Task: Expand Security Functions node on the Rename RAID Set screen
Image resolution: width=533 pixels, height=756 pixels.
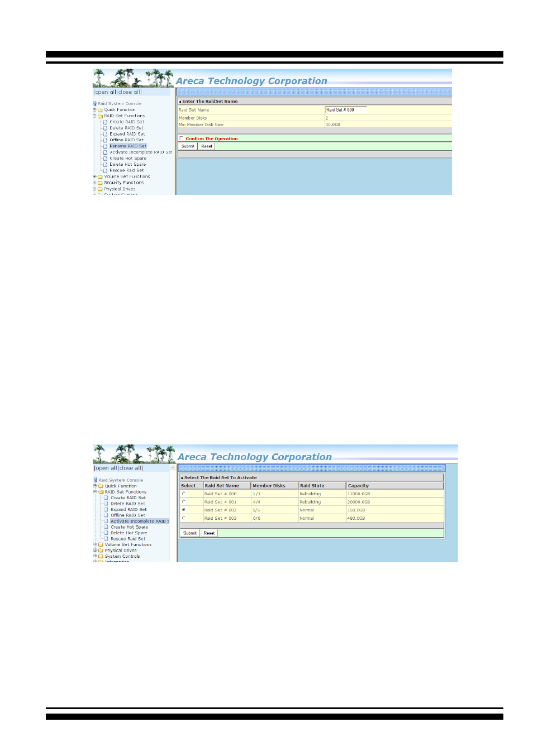Action: pyautogui.click(x=94, y=183)
